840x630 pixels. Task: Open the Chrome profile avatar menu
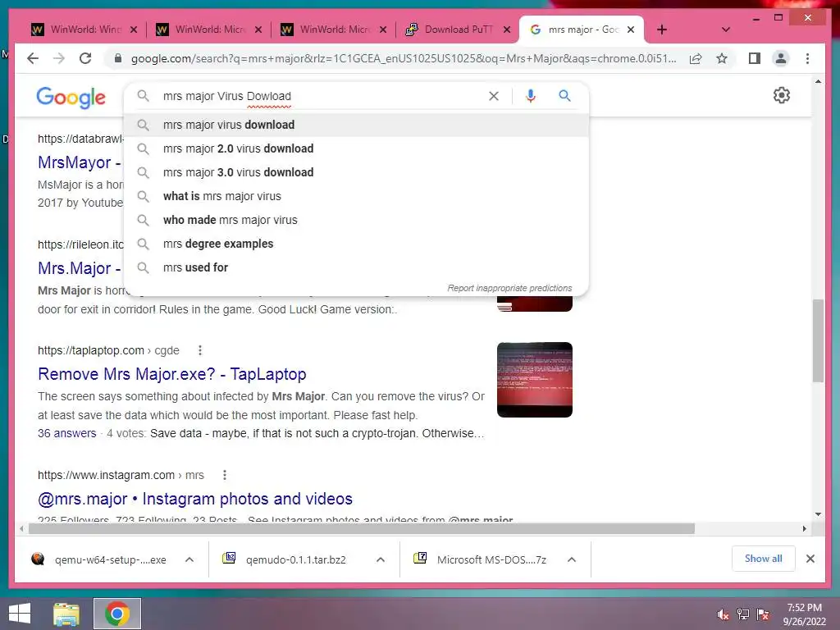[781, 58]
